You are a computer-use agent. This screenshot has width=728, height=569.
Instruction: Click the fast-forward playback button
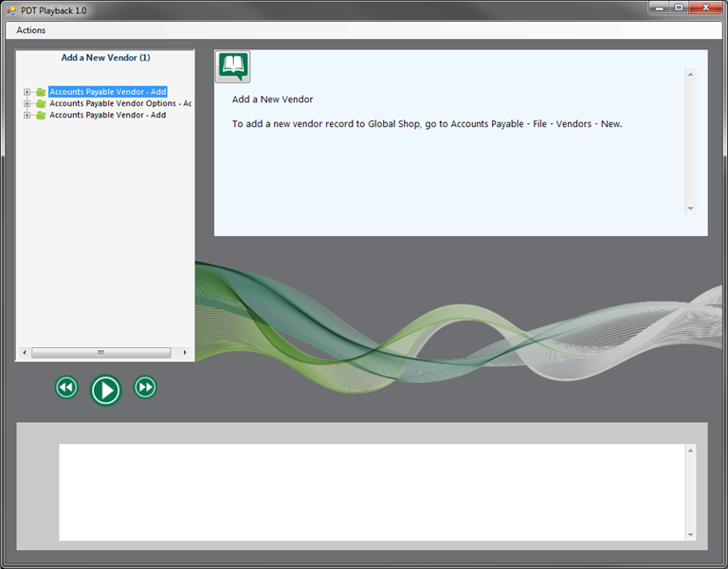point(145,387)
